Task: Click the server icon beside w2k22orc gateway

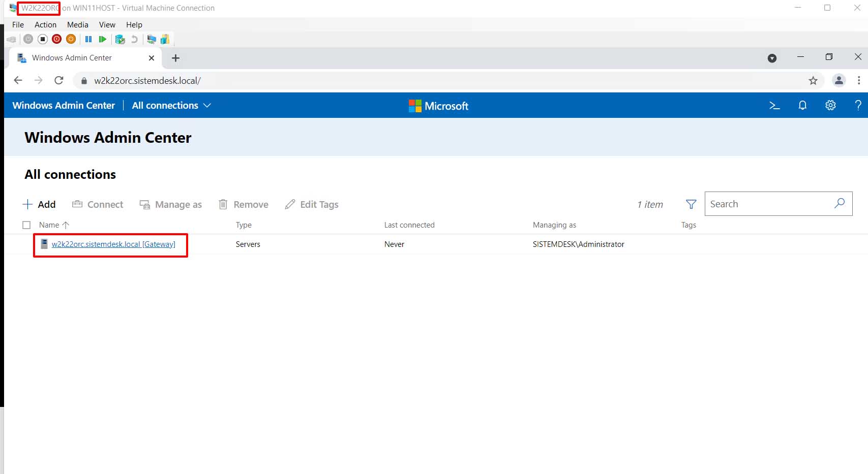Action: (44, 244)
